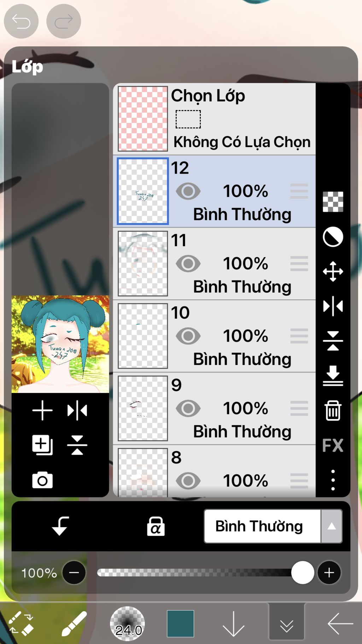362x644 pixels.
Task: Toggle visibility of layer 11
Action: click(x=188, y=263)
